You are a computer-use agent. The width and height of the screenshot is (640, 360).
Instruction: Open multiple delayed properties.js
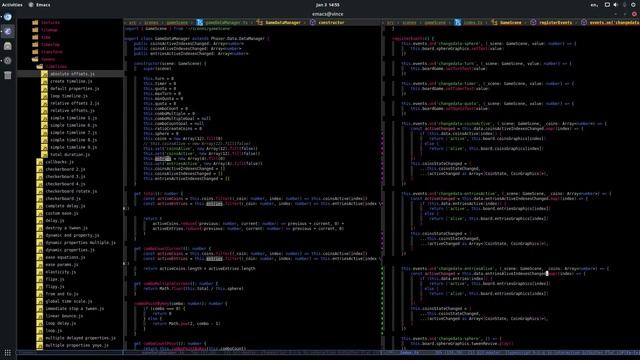80,338
